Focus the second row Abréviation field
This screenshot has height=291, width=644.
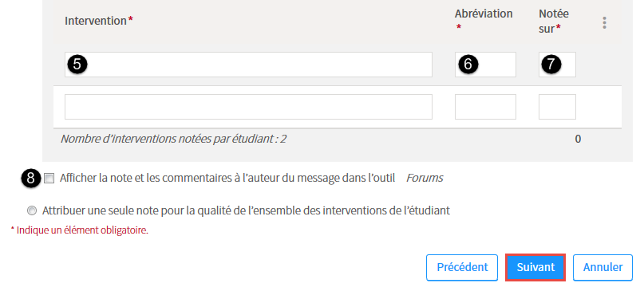tap(485, 107)
